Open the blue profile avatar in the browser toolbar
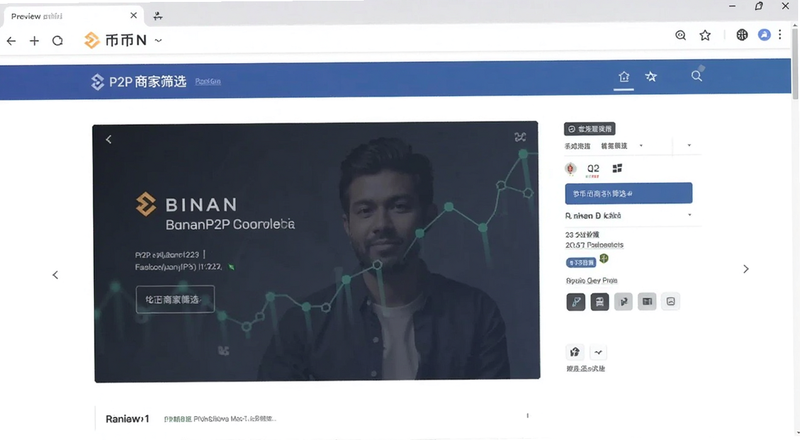 (x=764, y=35)
